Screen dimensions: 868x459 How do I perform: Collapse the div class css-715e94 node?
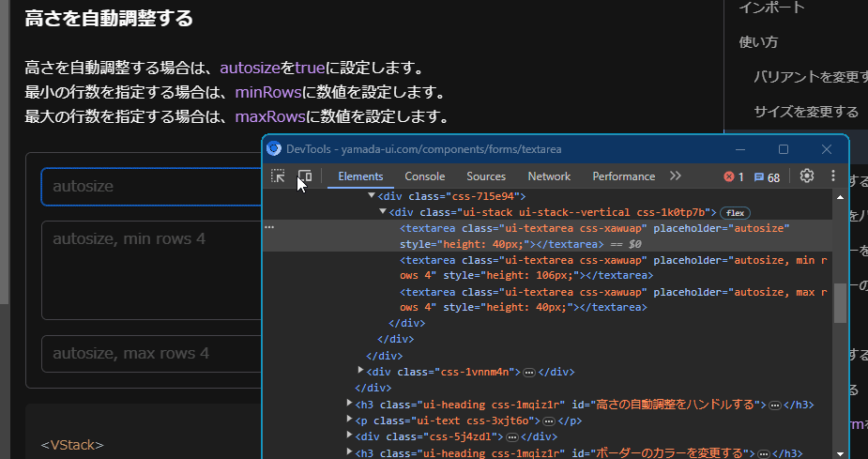[371, 195]
